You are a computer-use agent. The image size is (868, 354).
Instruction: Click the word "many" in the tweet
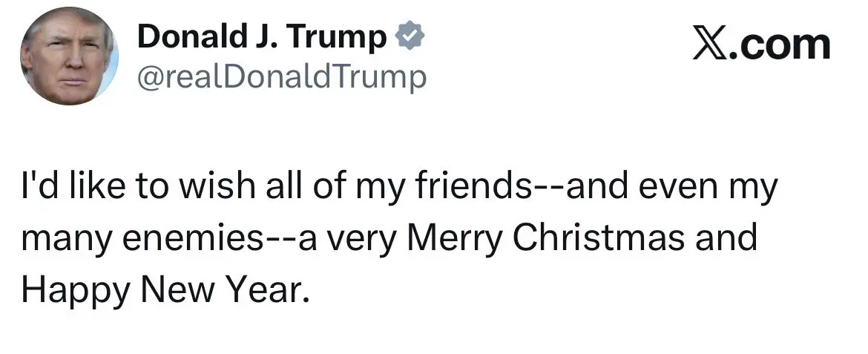(63, 240)
